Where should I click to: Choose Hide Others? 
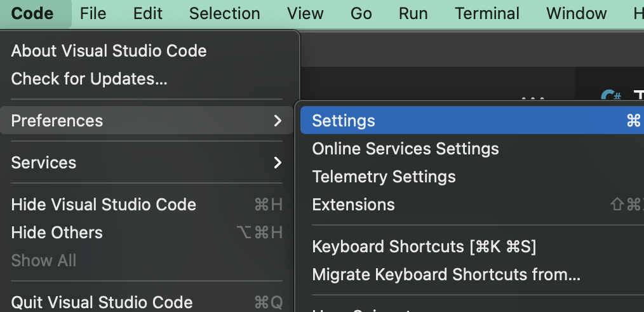[147, 233]
